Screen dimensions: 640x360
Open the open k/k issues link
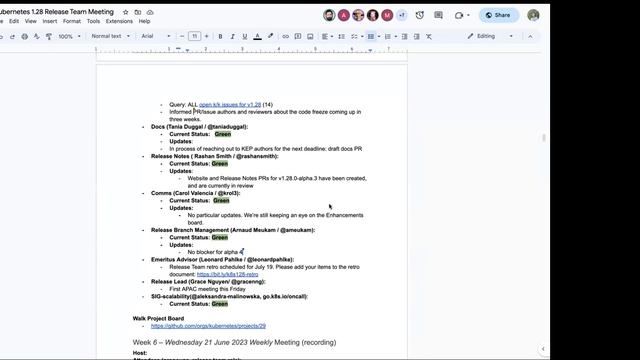pos(230,104)
